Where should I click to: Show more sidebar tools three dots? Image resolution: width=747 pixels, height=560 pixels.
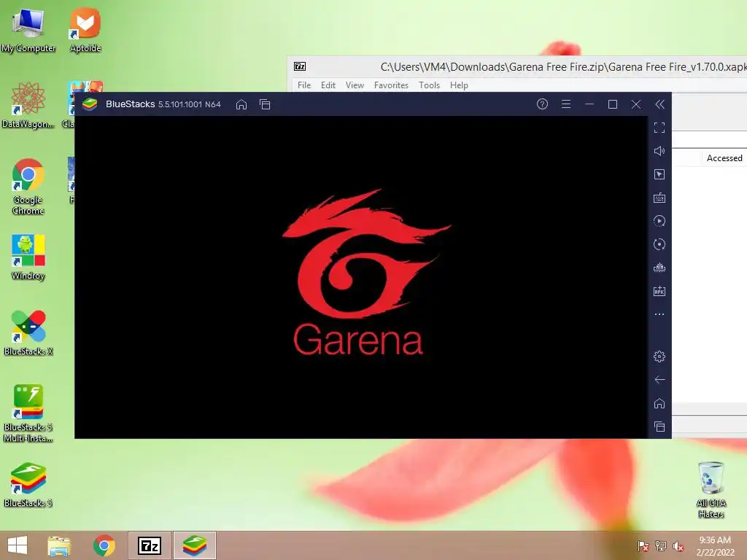[659, 314]
